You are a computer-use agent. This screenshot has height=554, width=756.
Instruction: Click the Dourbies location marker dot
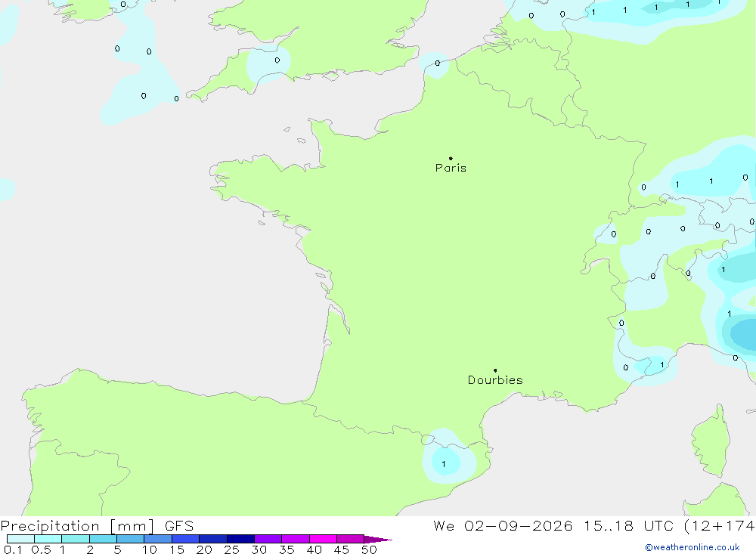[x=495, y=370]
